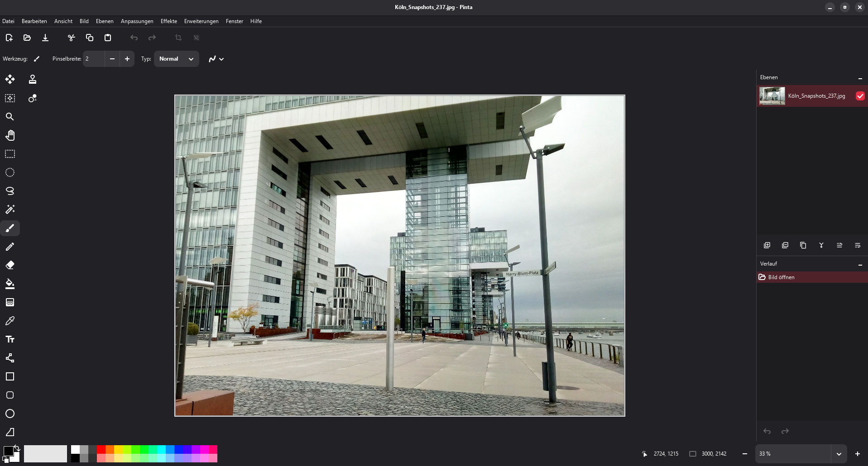Activate the Pan hand tool

10,135
